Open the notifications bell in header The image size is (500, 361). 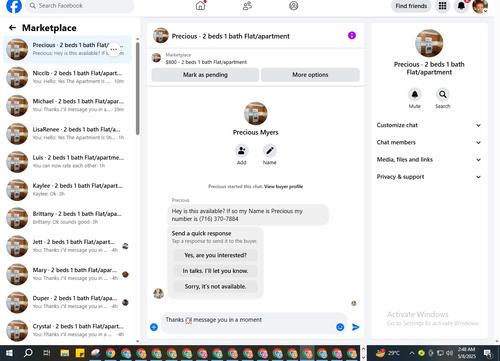click(x=461, y=6)
